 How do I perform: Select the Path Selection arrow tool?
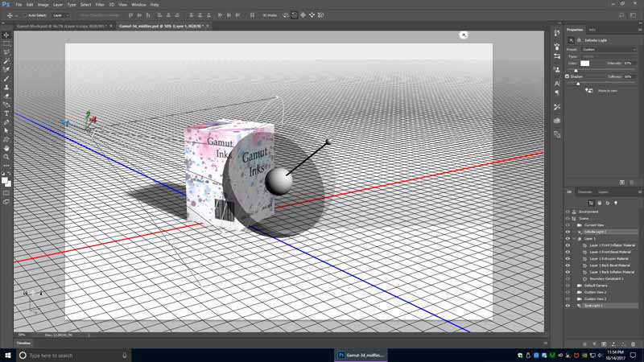click(x=6, y=130)
